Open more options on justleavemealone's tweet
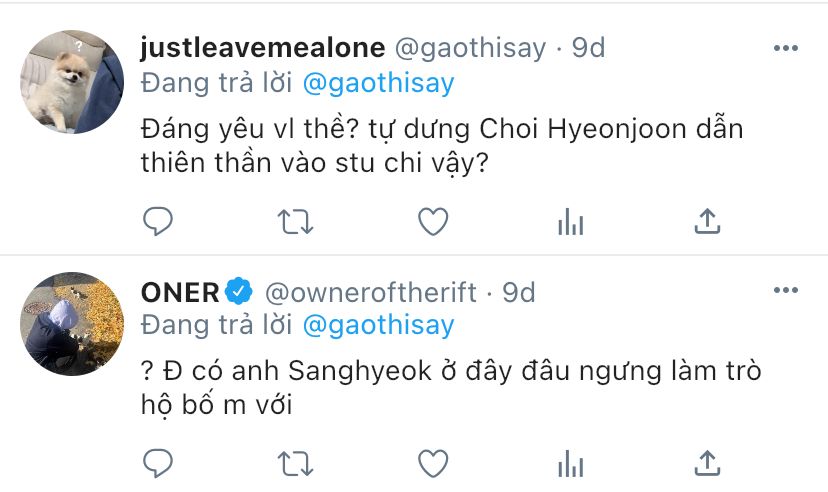Screen dimensions: 828x492 (x=787, y=48)
